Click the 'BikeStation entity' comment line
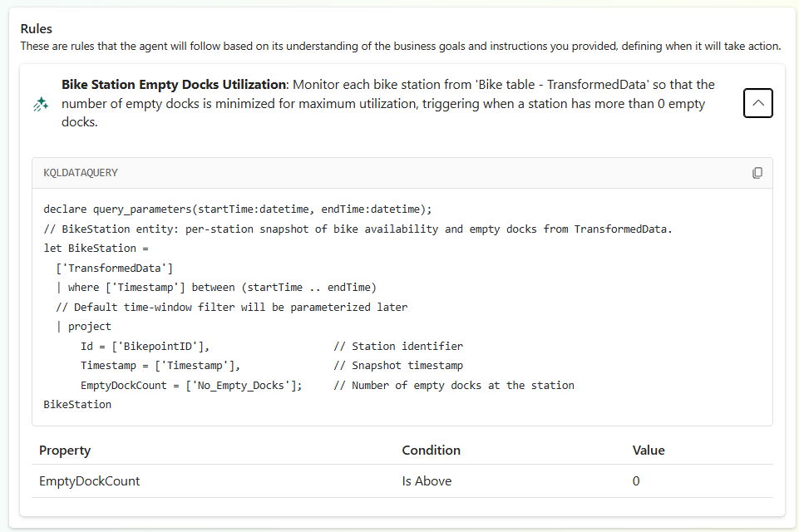 click(x=358, y=229)
